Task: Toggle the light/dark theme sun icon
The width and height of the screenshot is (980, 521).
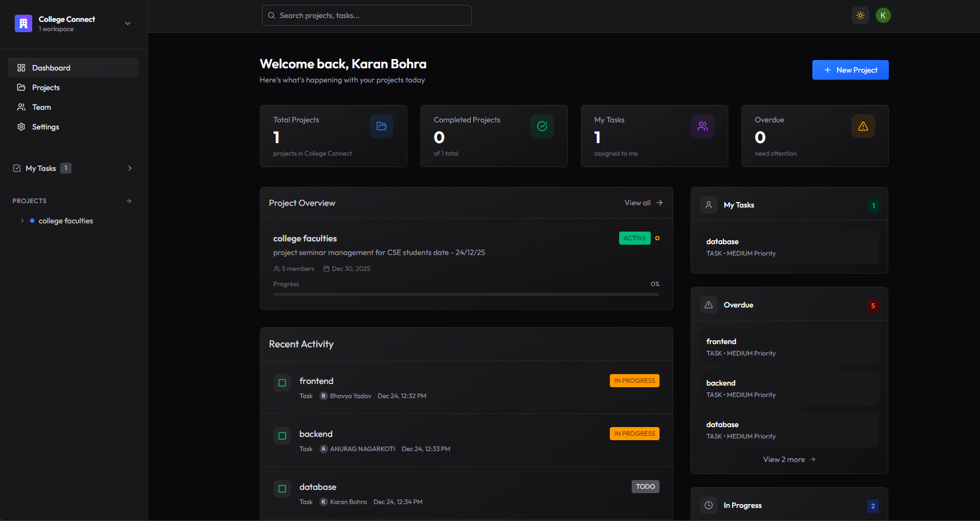Action: tap(860, 15)
